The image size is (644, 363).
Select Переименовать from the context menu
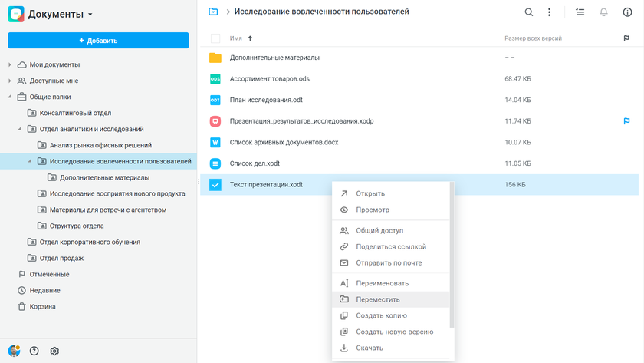(x=382, y=283)
